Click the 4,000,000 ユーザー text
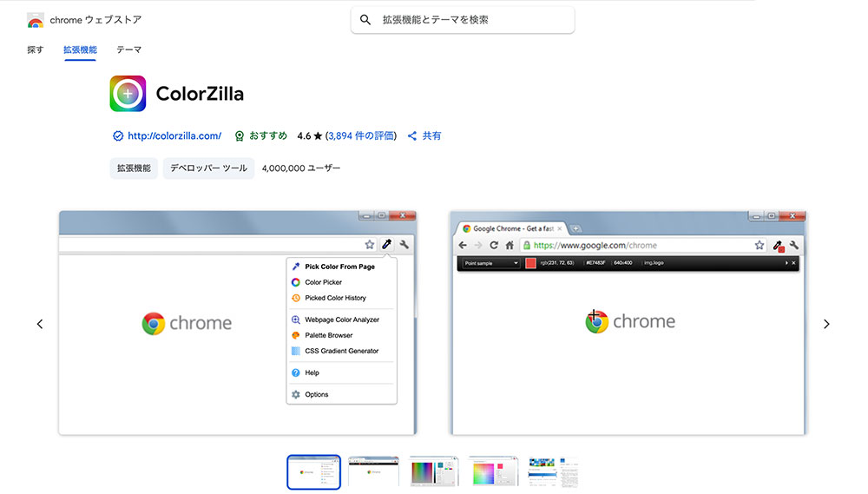868x494 pixels. pos(301,168)
